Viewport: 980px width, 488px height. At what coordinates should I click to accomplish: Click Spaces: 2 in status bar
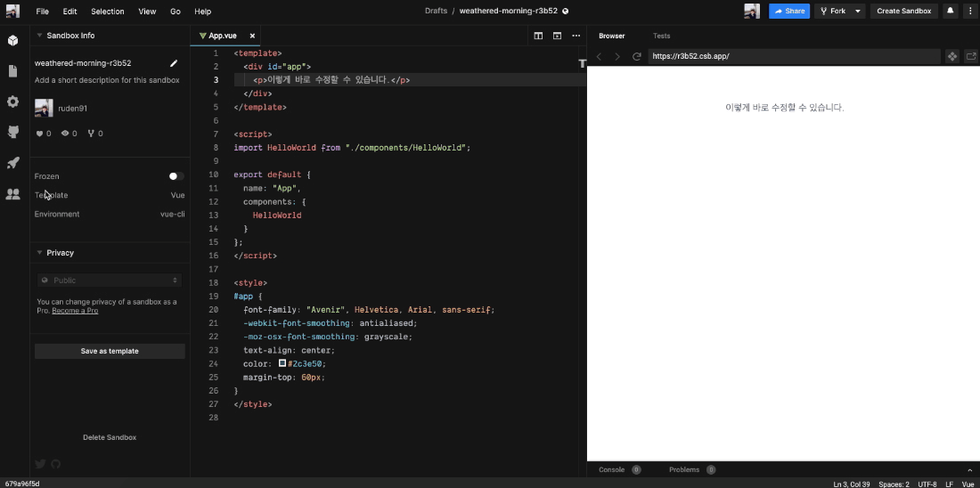pos(894,484)
